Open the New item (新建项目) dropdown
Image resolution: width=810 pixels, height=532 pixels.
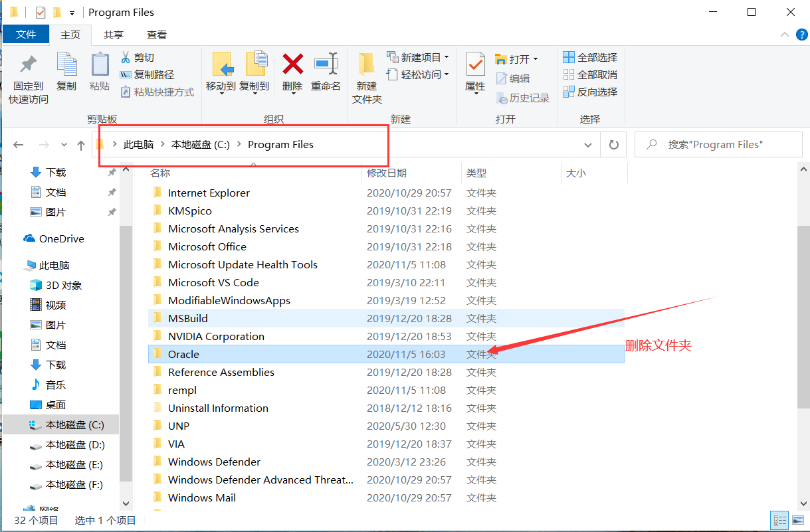pyautogui.click(x=417, y=58)
